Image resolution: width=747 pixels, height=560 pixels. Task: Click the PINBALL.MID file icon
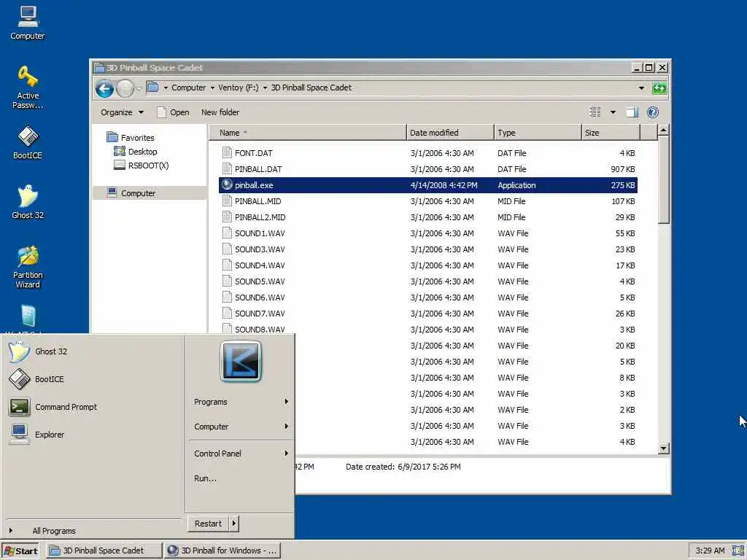pos(228,201)
